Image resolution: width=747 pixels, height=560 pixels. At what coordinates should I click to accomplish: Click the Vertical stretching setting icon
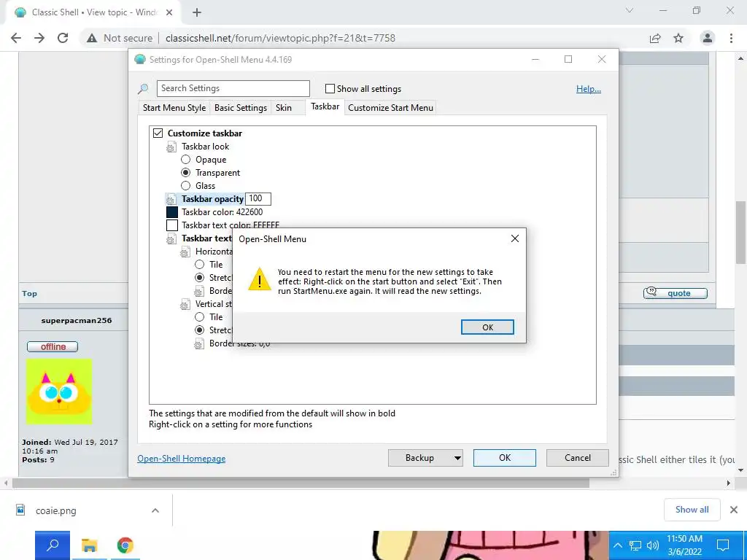click(185, 305)
